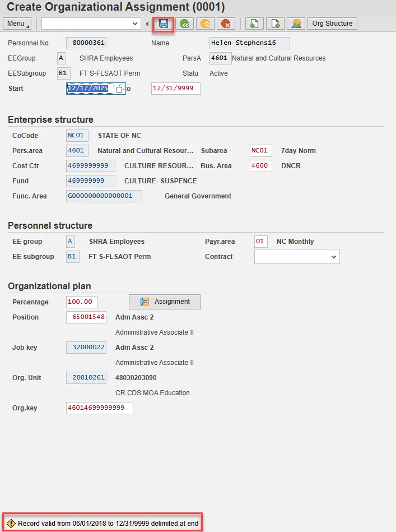Image resolution: width=396 pixels, height=532 pixels.
Task: Open the Contract dropdown list
Action: point(334,257)
